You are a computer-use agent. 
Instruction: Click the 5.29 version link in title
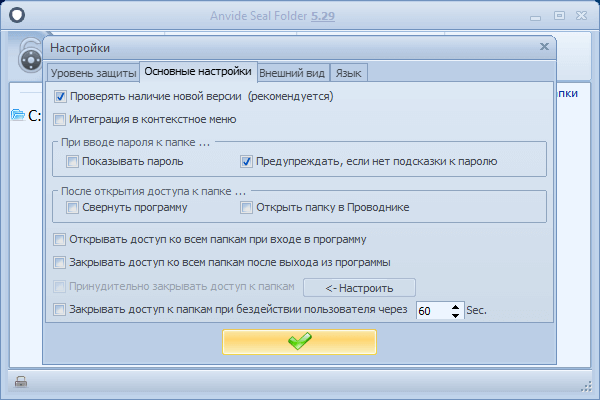(323, 16)
